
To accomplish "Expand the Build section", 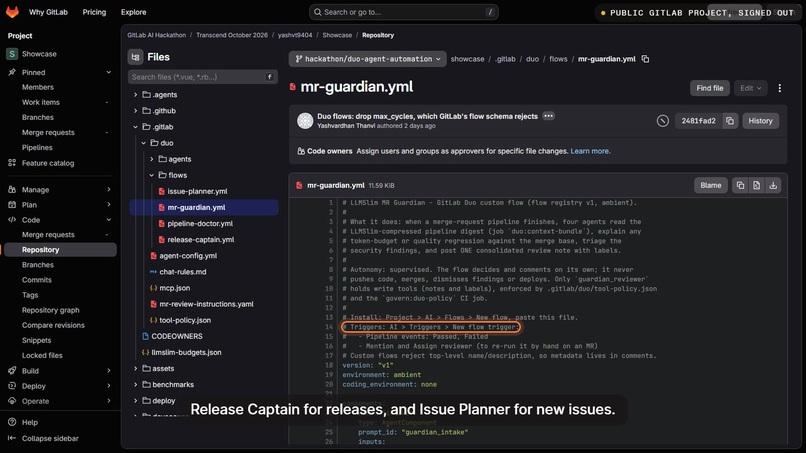I will [60, 371].
